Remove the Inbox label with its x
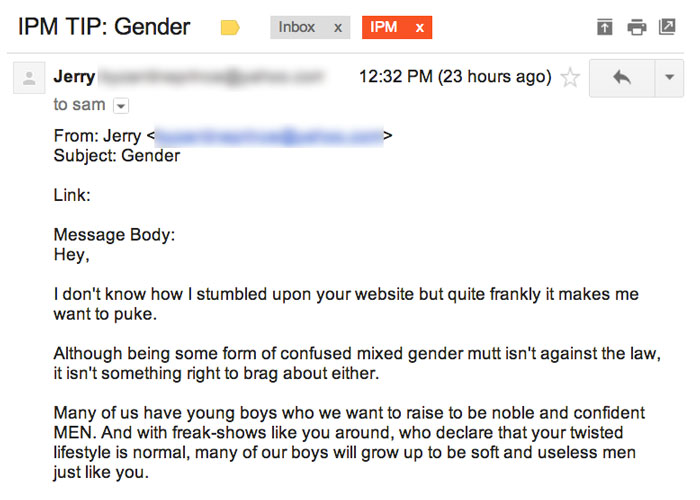The width and height of the screenshot is (700, 500). [338, 28]
